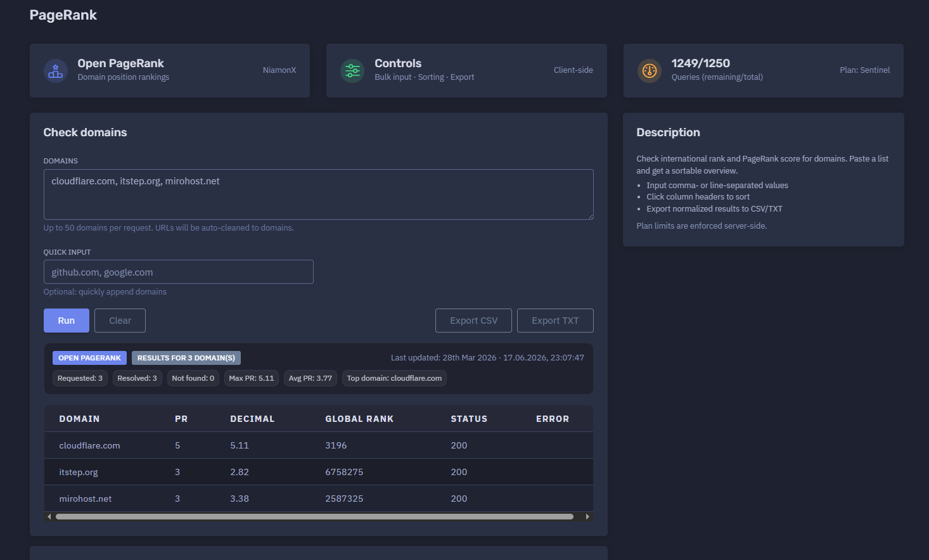Sort table by the Decimal column header
Viewport: 929px width, 560px height.
(x=252, y=419)
